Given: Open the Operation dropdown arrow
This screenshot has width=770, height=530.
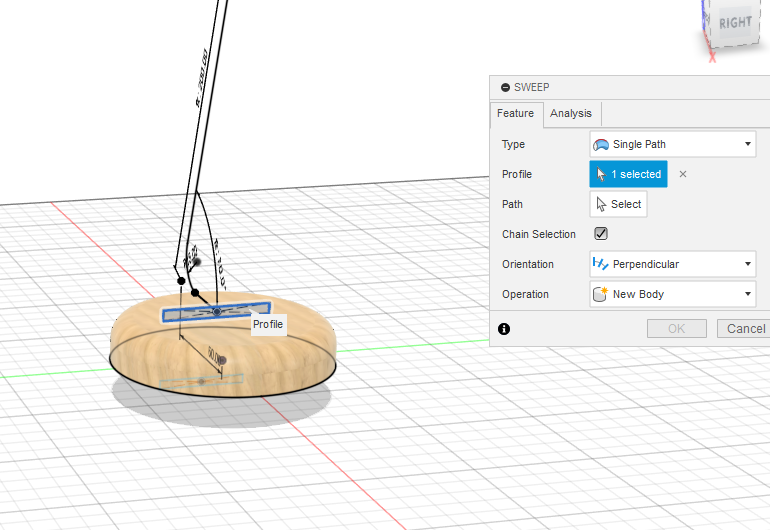Looking at the screenshot, I should click(x=748, y=294).
